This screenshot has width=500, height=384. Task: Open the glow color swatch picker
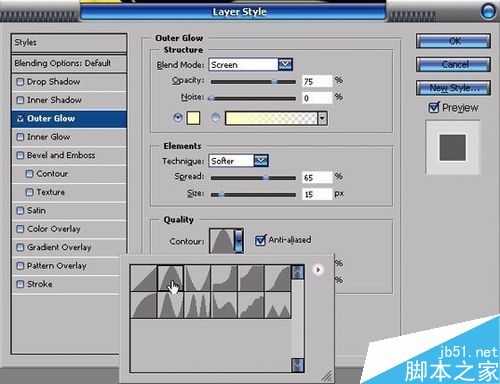click(193, 118)
